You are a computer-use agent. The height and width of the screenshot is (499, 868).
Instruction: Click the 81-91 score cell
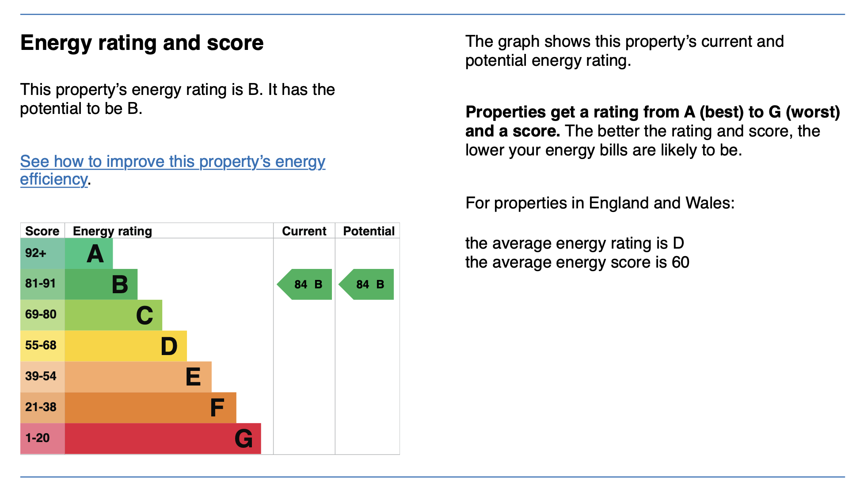click(42, 284)
